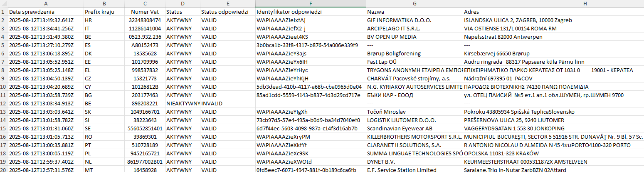
Task: Select address 'VAGGERYDSGATAN 1 553 30 JÖNKÖPING'
Action: click(553, 128)
